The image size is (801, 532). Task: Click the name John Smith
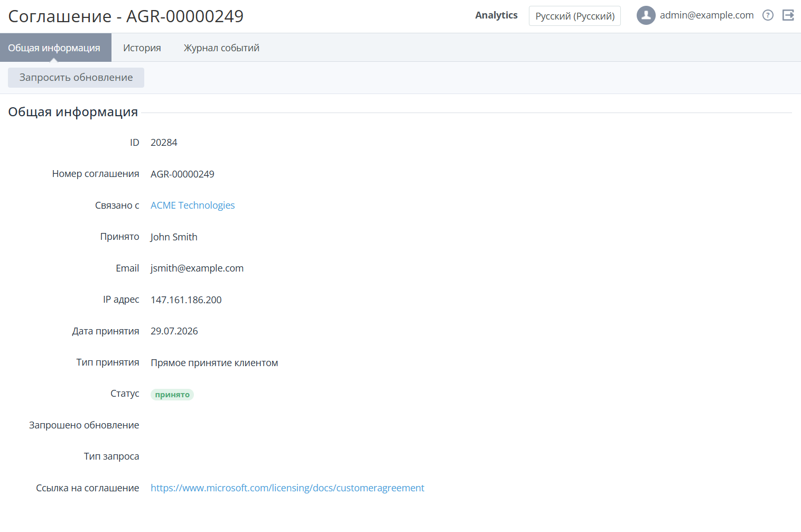coord(174,237)
